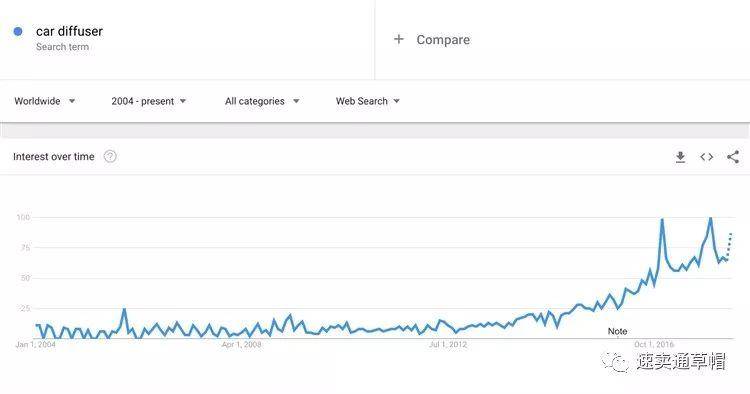The image size is (750, 394).
Task: Click the plus icon next to Compare
Action: pos(398,39)
